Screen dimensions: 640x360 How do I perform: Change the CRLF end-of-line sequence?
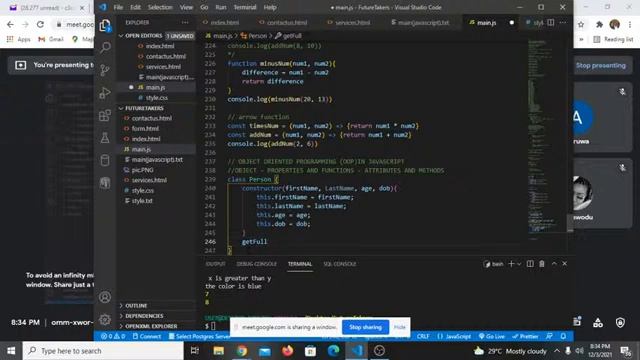pyautogui.click(x=423, y=336)
